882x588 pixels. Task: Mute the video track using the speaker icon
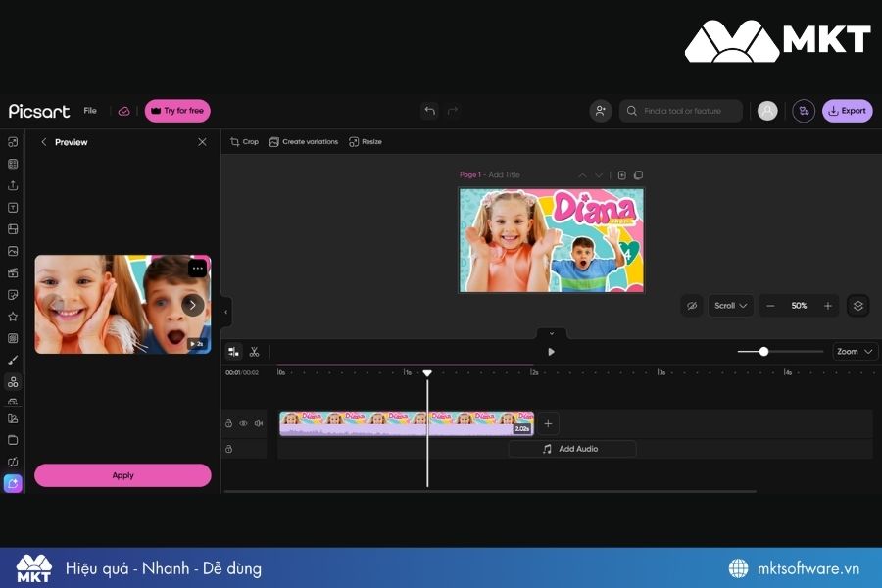click(258, 423)
